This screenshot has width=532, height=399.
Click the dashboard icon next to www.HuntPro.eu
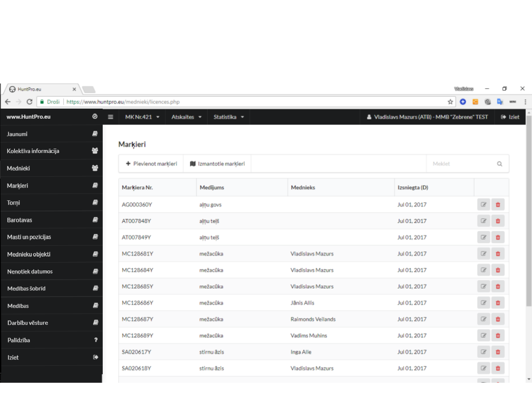[x=95, y=116]
